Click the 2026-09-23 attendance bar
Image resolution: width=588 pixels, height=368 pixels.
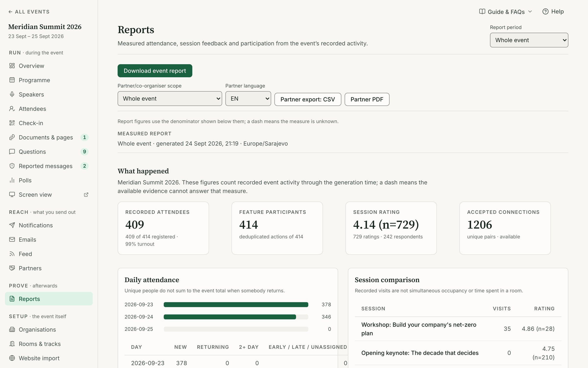[x=236, y=304]
